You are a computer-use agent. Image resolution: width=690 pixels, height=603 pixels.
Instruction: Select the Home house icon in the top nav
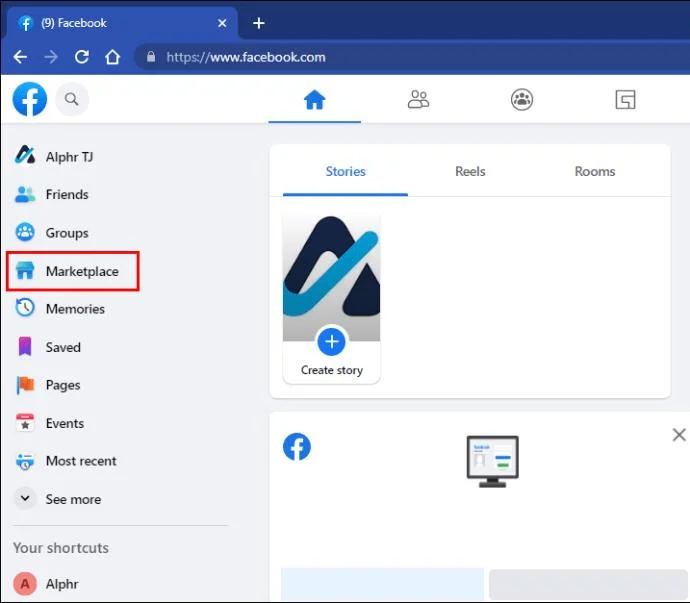coord(315,99)
